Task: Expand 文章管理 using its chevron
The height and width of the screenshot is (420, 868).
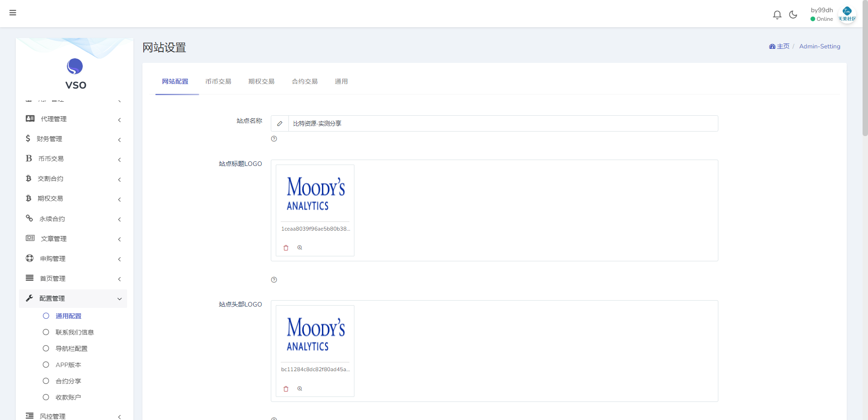Action: pos(119,239)
